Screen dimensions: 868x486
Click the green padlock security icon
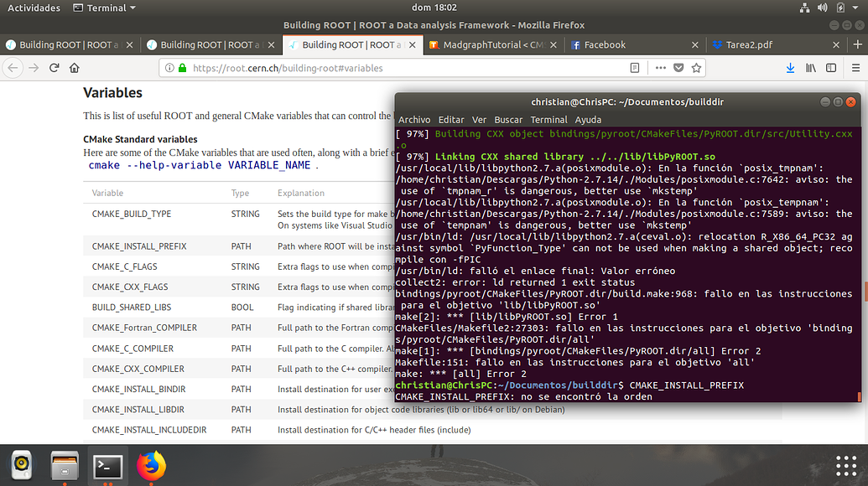182,68
